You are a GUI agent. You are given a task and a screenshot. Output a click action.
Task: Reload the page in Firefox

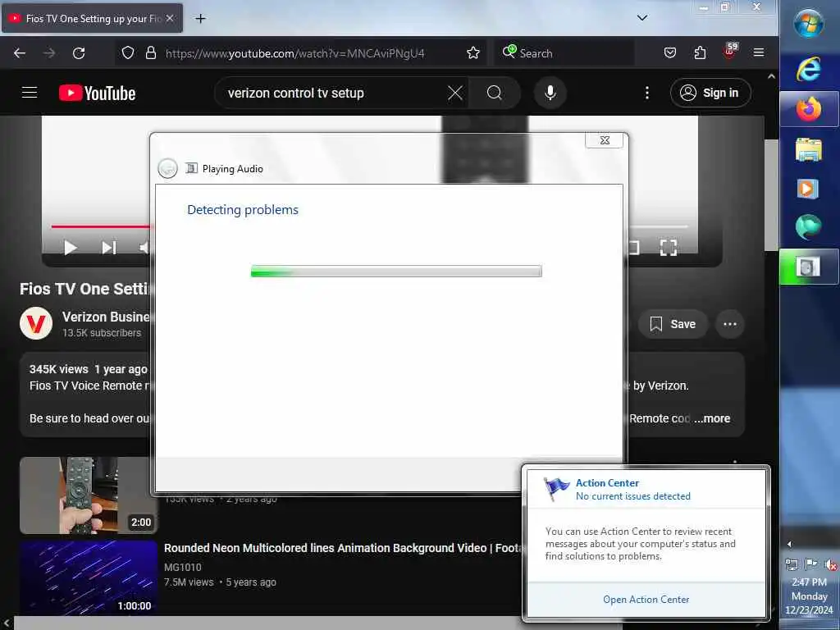79,53
